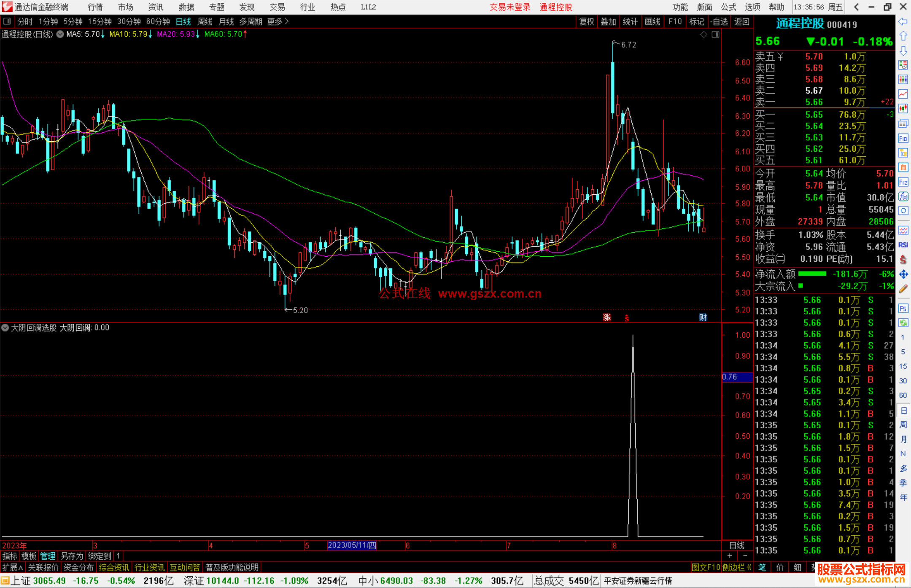The height and width of the screenshot is (588, 911).
Task: Click the line trend chart sidebar icon
Action: click(x=903, y=94)
